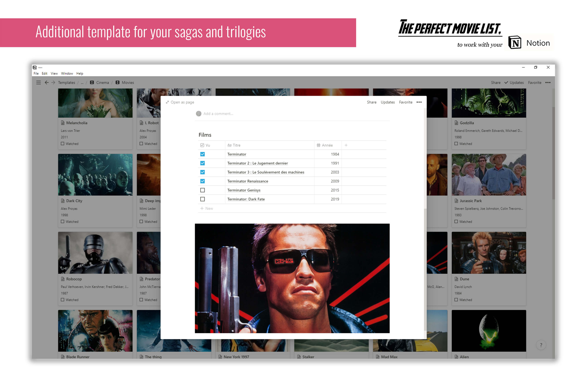This screenshot has height=380, width=588.
Task: Open the ellipsis options menu in the popup
Action: pyautogui.click(x=419, y=102)
